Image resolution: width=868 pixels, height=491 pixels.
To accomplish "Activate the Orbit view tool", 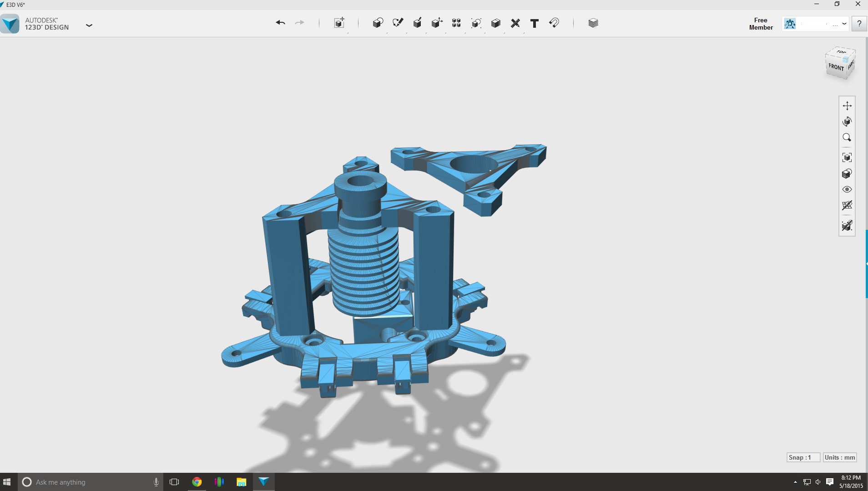I will tap(847, 121).
